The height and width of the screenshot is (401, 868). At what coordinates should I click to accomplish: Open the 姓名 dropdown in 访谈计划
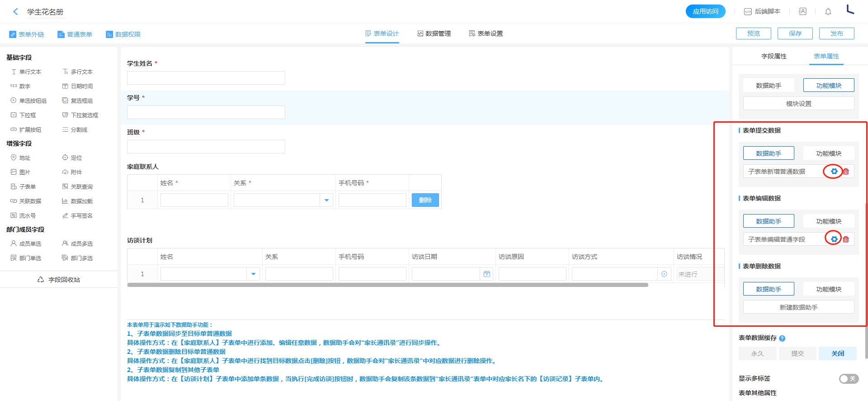point(253,274)
